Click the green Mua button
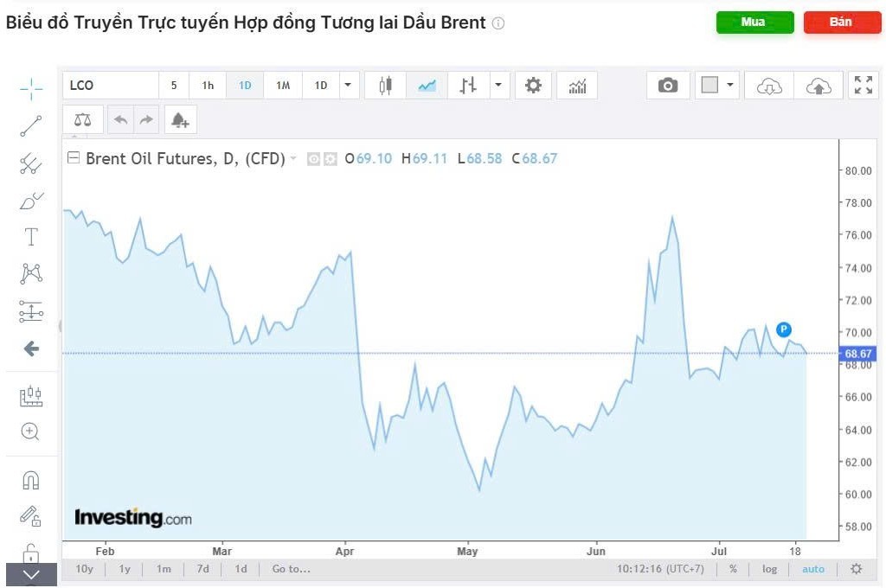 (x=754, y=22)
